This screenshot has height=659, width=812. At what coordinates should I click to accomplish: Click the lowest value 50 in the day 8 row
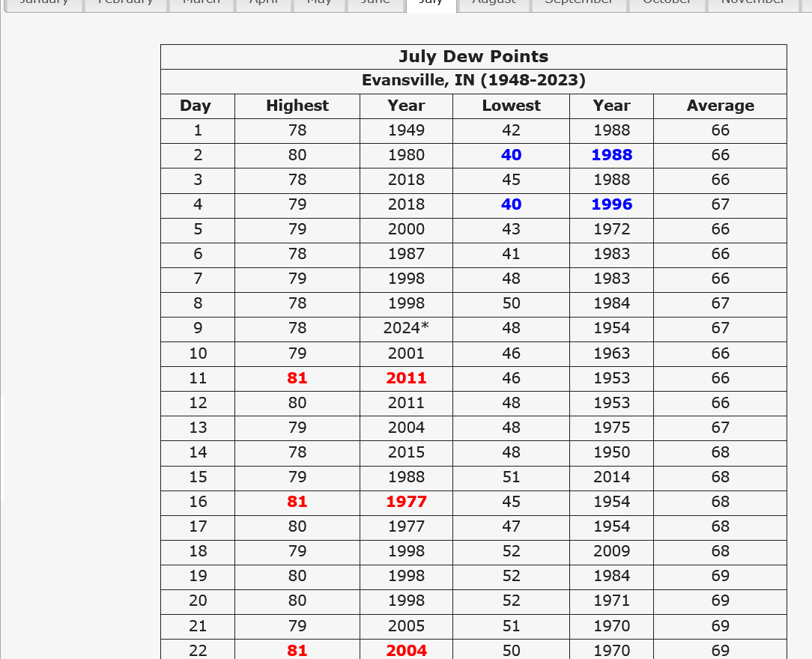pos(511,303)
